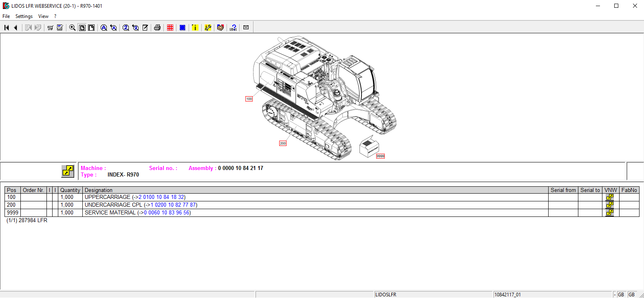Click the search by designation (A) icon
644x298 pixels.
point(104,28)
